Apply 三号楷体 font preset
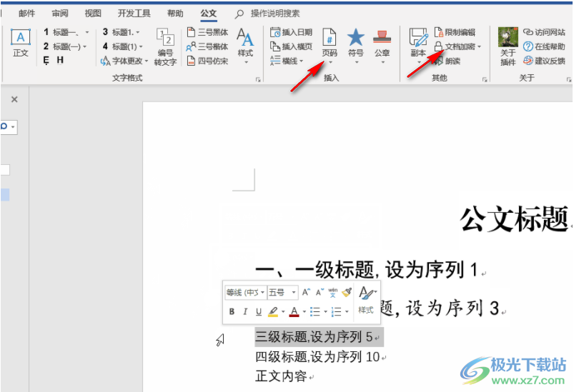Viewport: 574px width, 392px height. [x=207, y=46]
